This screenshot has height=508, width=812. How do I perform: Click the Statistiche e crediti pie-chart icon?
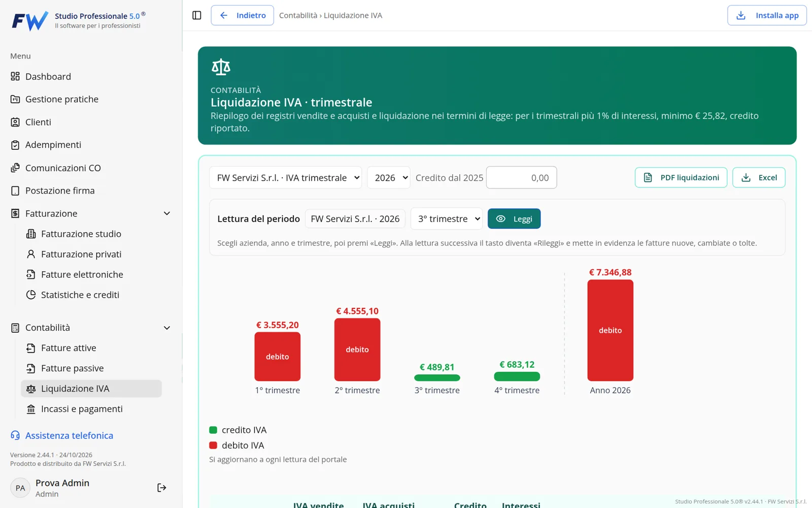click(x=31, y=295)
